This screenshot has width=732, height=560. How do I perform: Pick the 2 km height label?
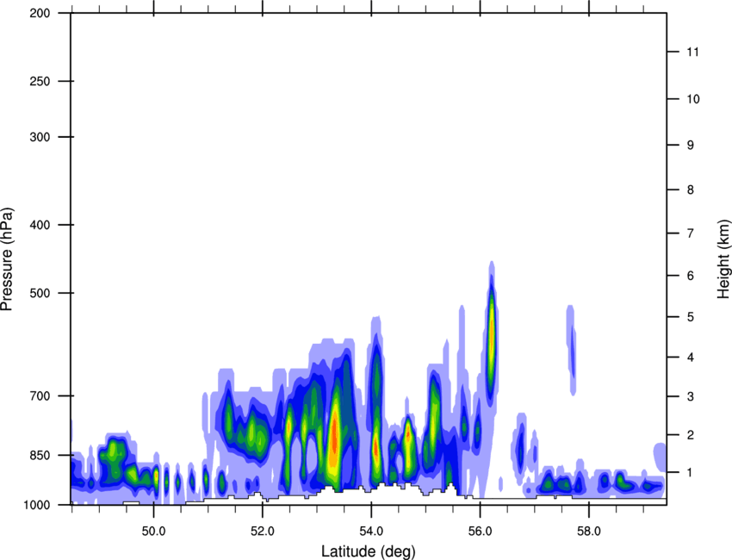[x=691, y=435]
